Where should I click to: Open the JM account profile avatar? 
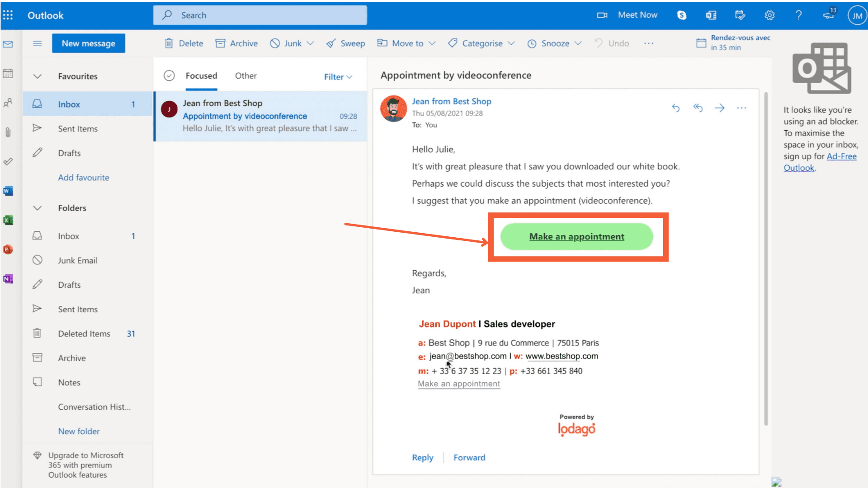click(857, 15)
